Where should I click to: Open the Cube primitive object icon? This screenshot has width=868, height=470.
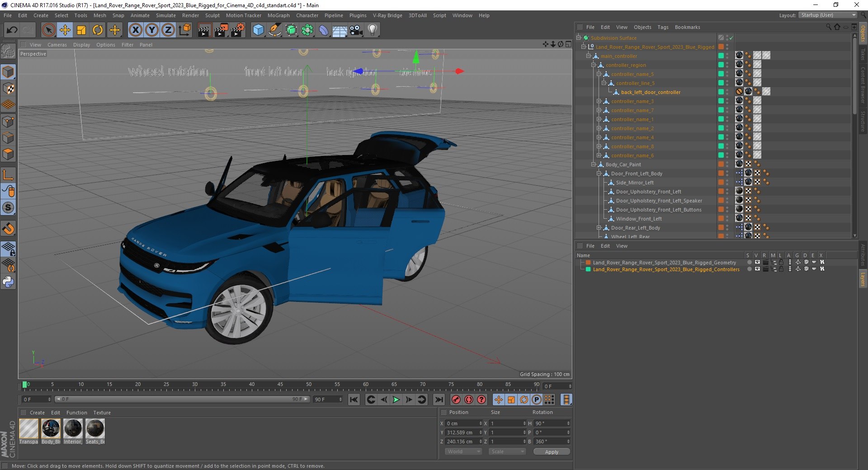point(258,30)
